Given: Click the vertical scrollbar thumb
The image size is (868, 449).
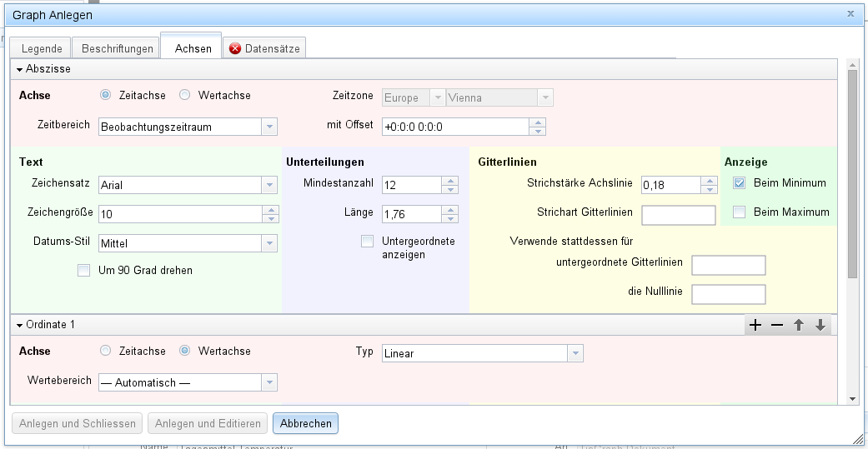Looking at the screenshot, I should pos(852,174).
